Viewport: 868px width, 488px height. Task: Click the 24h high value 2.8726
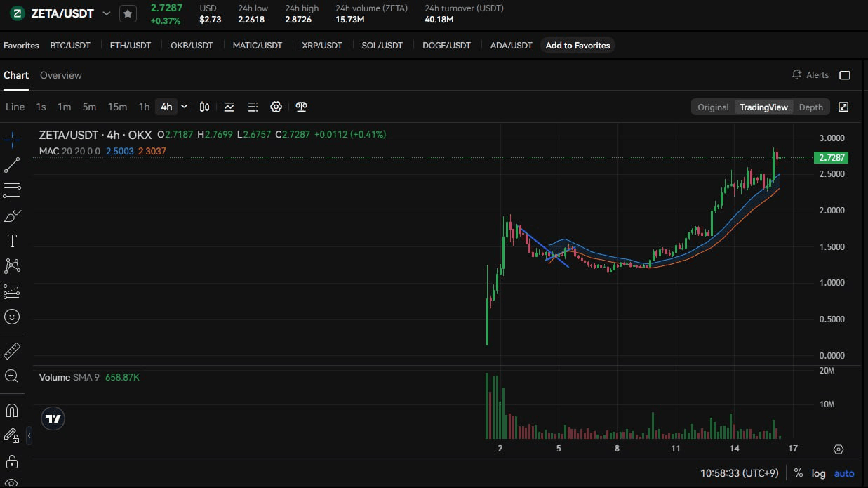[x=298, y=20]
